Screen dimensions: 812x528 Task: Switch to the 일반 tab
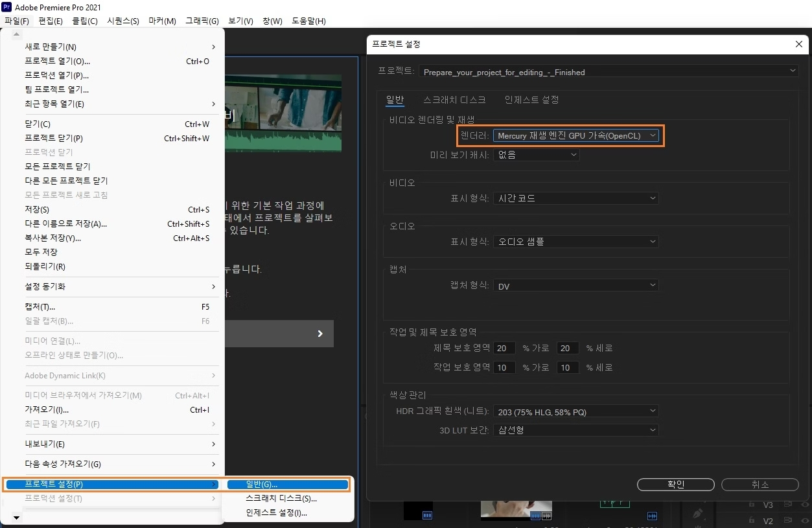click(395, 99)
